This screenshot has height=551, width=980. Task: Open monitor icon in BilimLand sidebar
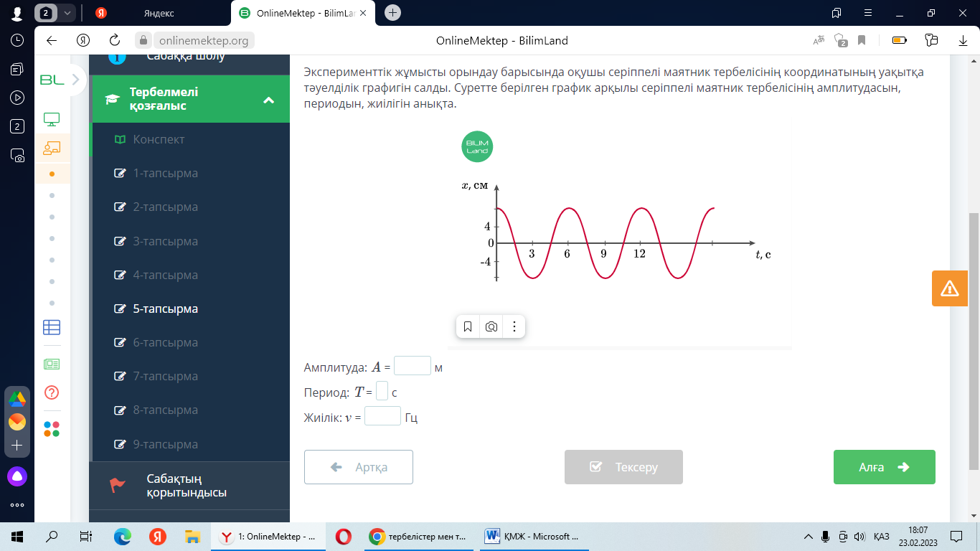(52, 119)
